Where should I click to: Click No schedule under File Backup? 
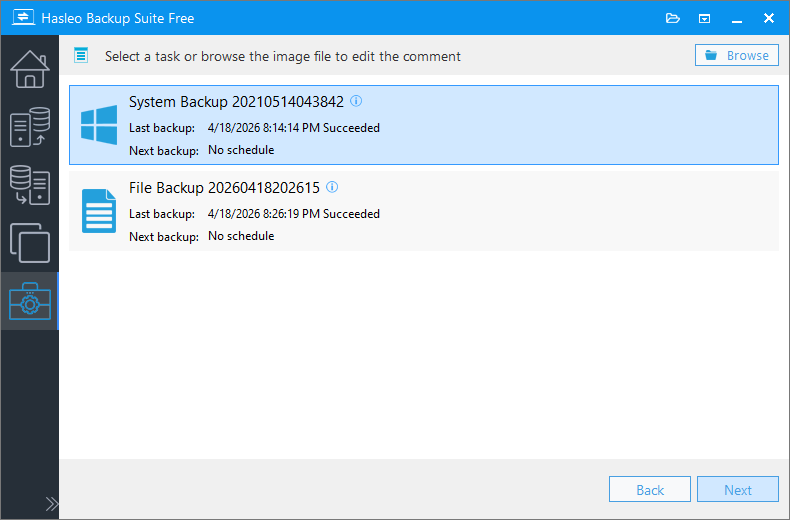tap(241, 236)
